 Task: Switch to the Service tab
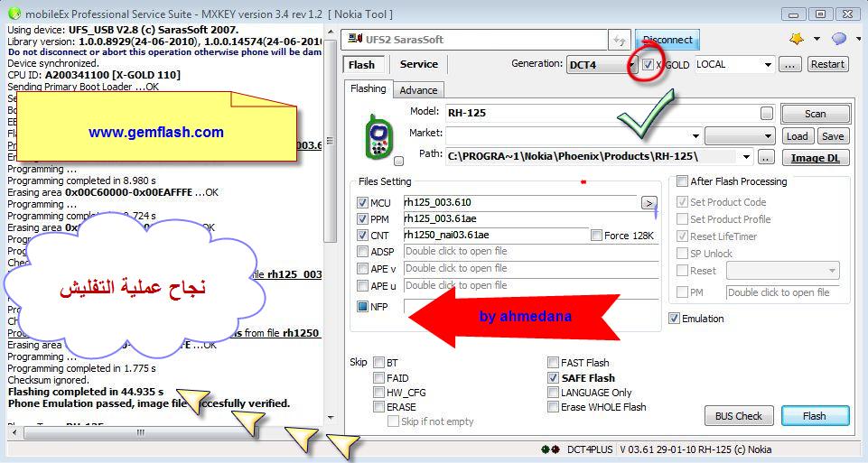pos(418,64)
